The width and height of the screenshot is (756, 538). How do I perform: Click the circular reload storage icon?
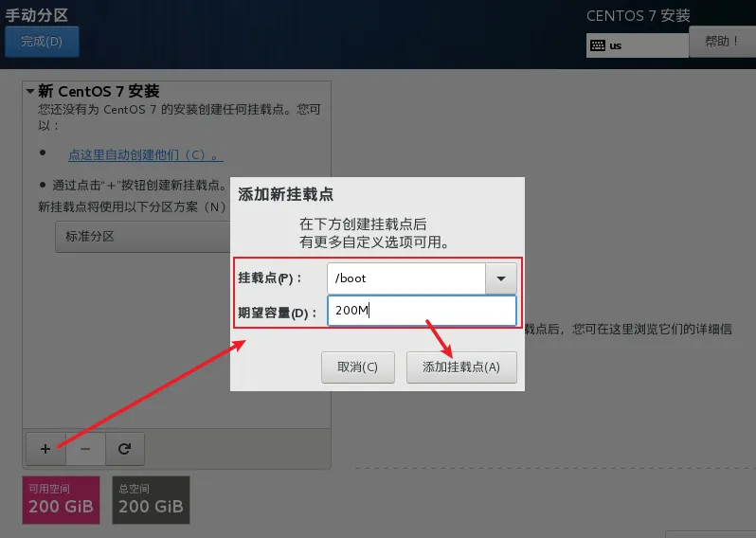[124, 449]
